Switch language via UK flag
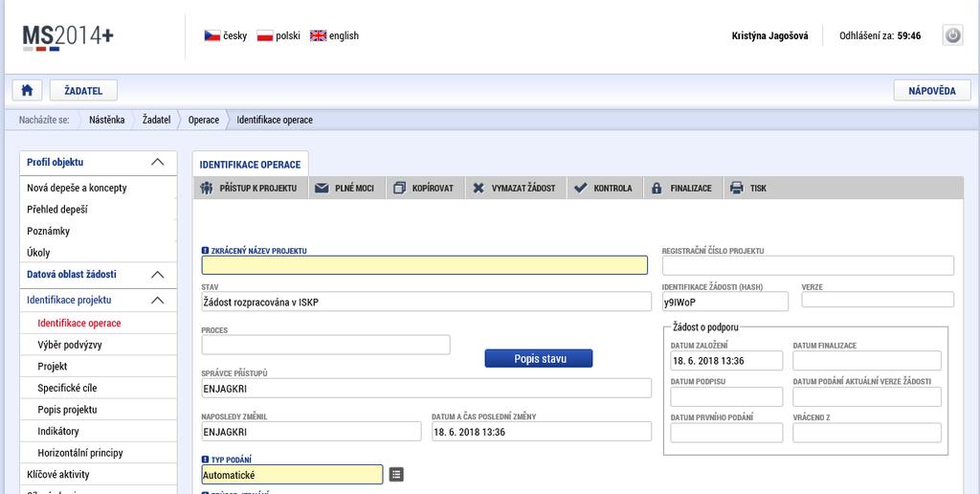Viewport: 980px width, 494px height. (x=318, y=35)
